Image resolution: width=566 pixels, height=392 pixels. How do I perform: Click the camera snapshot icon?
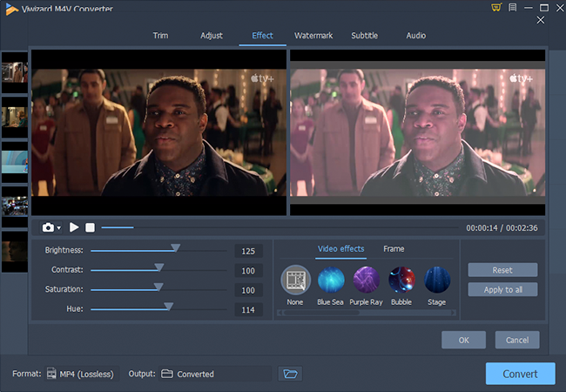click(x=48, y=227)
